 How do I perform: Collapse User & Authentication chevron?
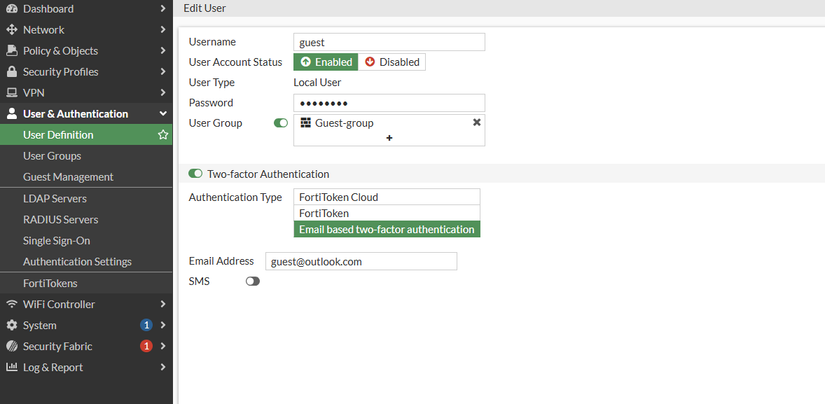click(x=163, y=114)
